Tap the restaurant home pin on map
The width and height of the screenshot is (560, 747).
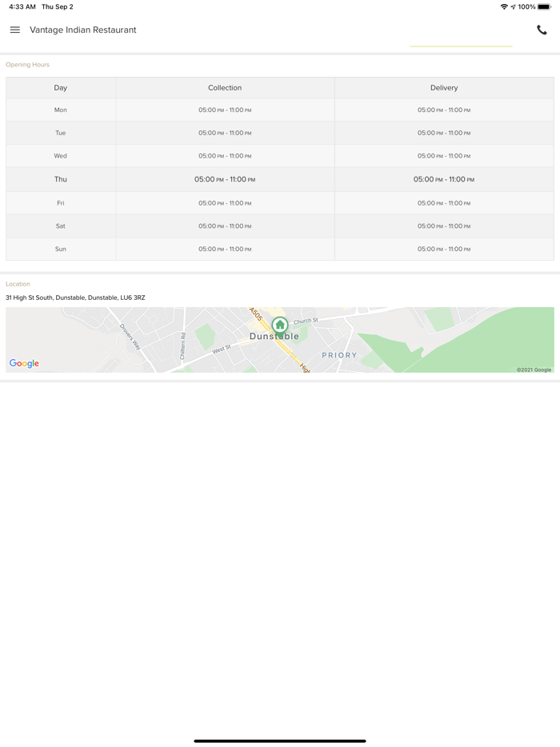(280, 325)
